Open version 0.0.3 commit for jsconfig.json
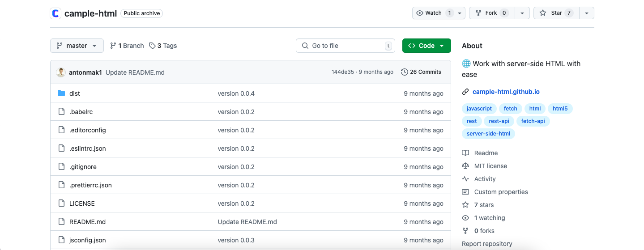This screenshot has width=644, height=250. (236, 240)
